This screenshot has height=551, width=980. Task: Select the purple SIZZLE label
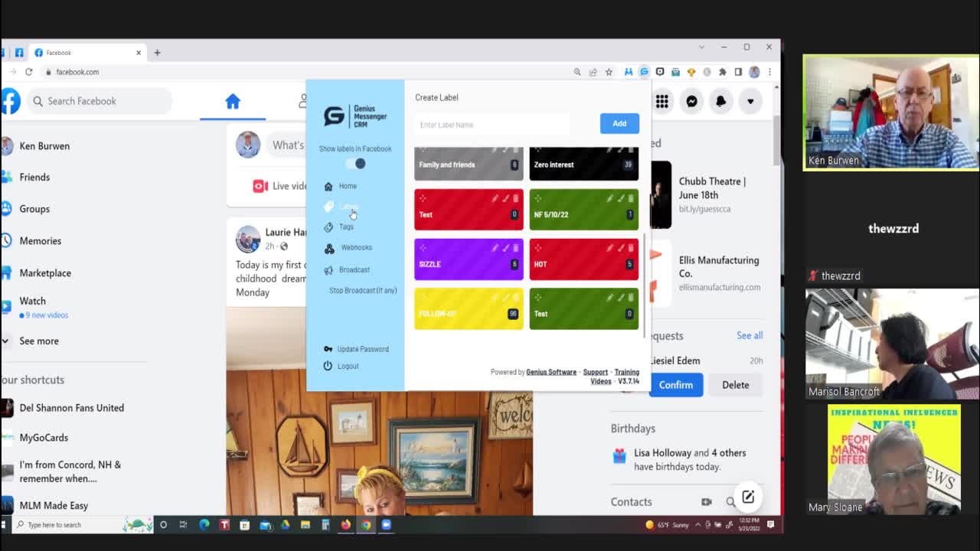469,259
